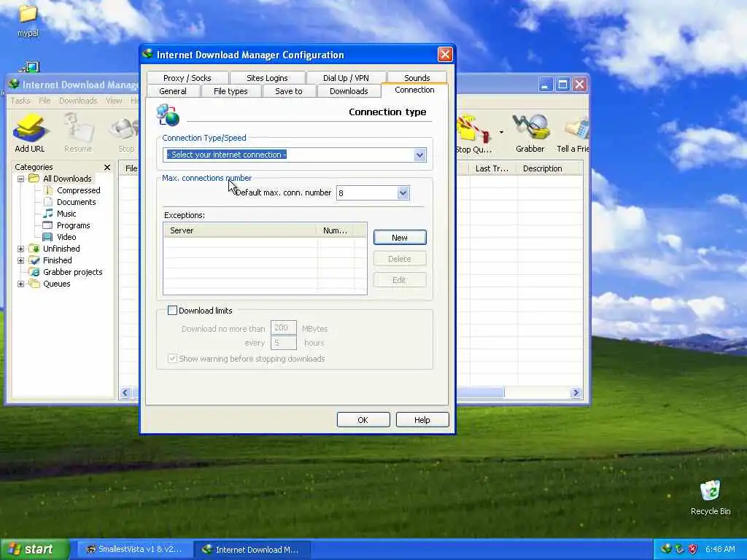Switch to the Sites Logins tab

pos(267,77)
